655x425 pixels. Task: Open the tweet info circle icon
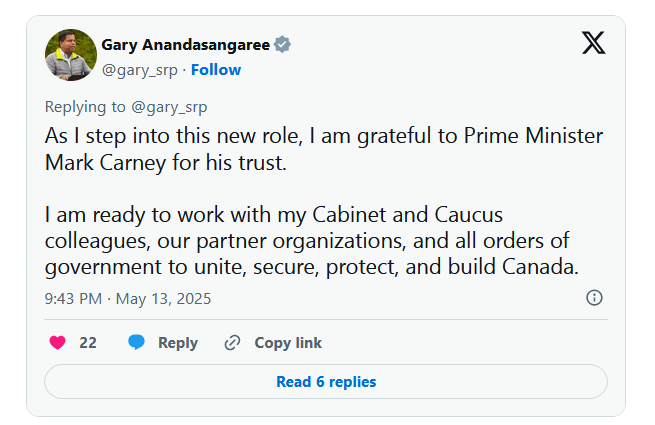point(594,298)
